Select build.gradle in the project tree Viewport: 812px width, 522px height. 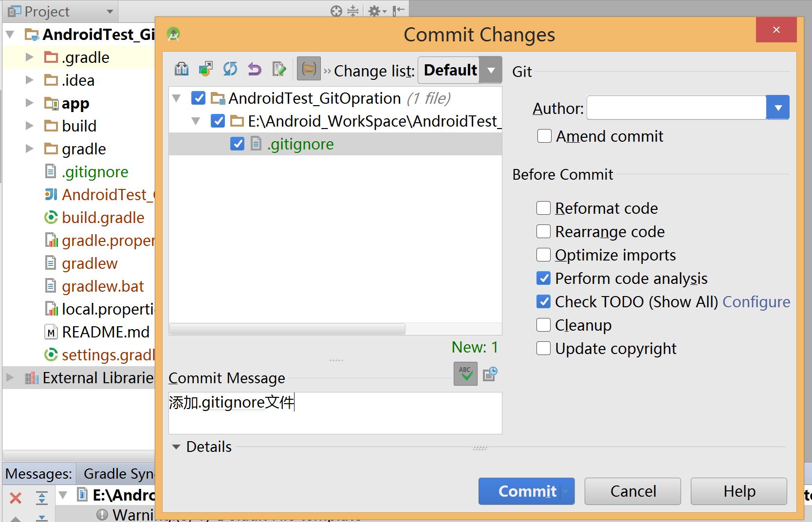point(103,218)
